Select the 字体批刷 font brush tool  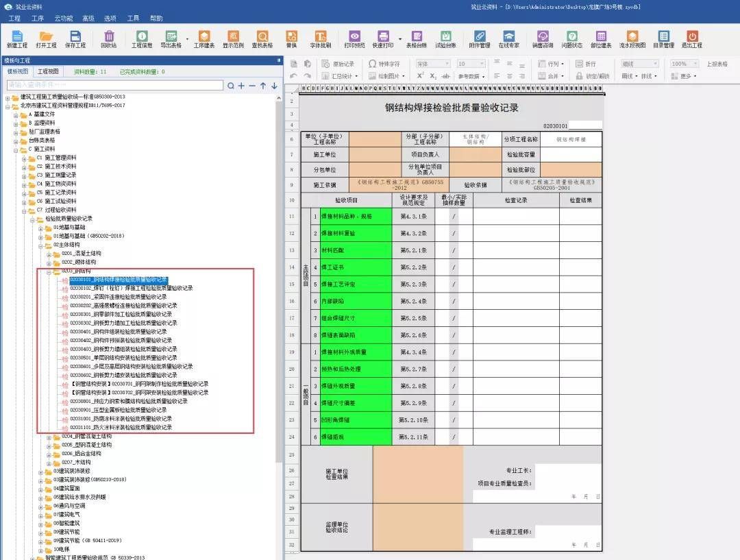[321, 38]
